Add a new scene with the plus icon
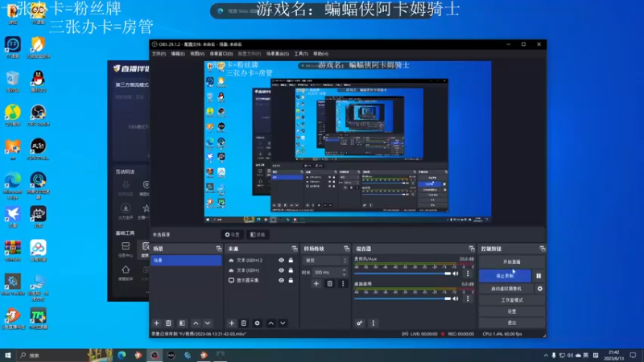644x362 pixels. click(x=156, y=323)
